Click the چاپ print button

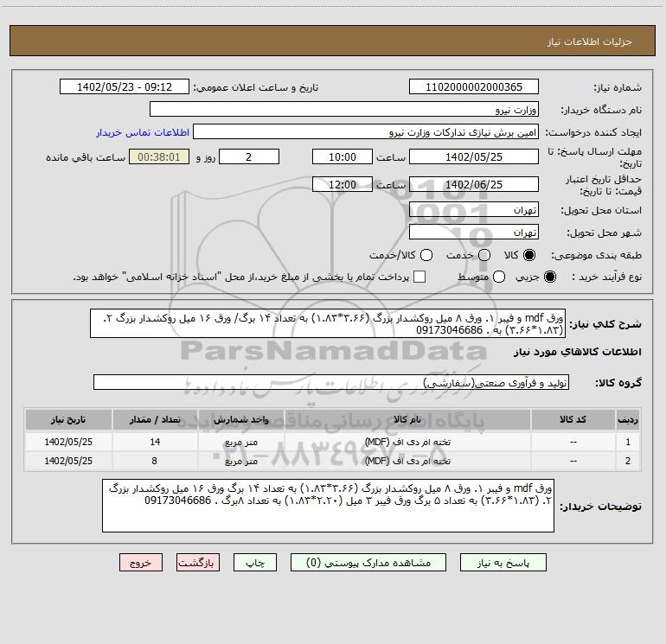[x=255, y=563]
